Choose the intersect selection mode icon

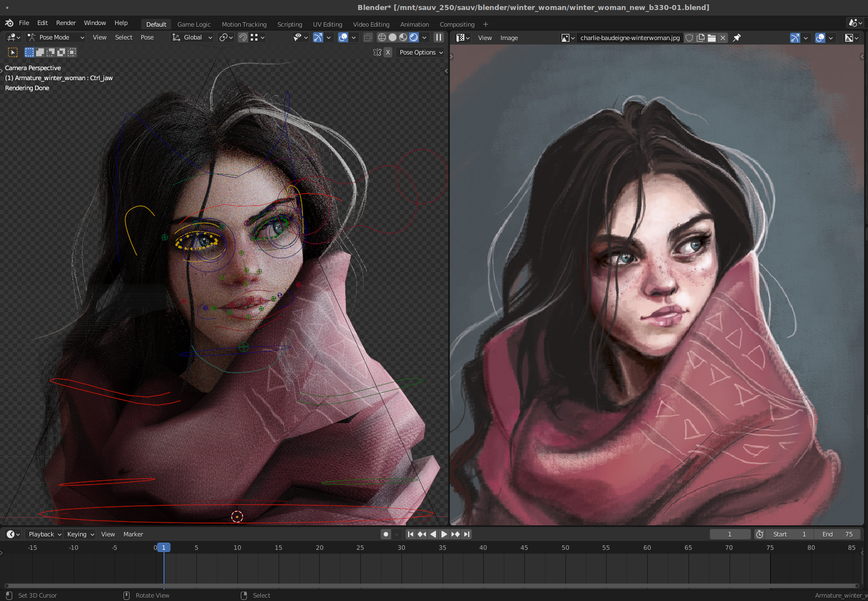72,52
